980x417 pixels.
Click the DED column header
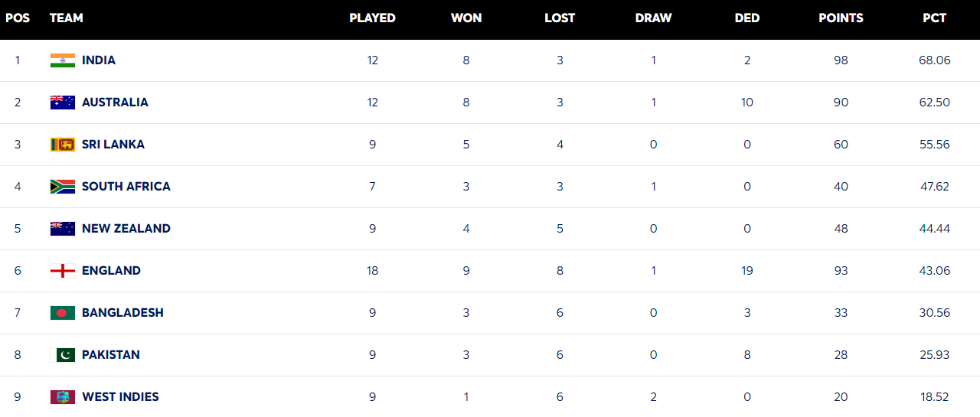click(747, 18)
